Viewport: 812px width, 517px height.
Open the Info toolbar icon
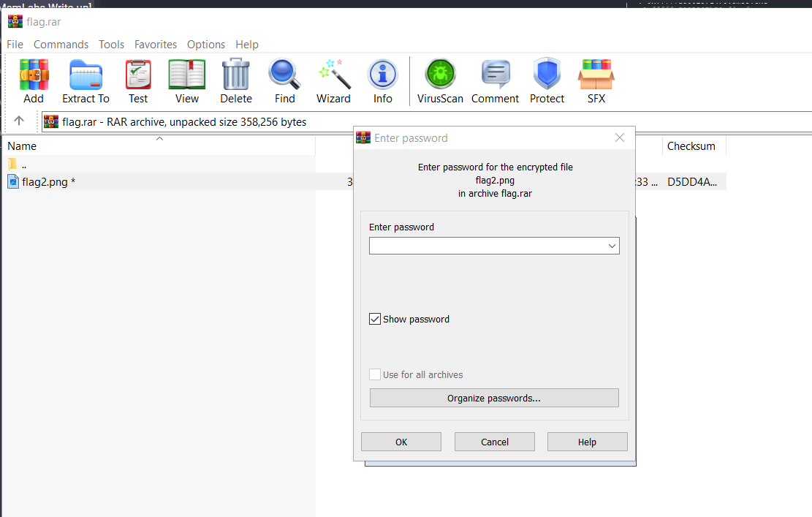(x=383, y=75)
